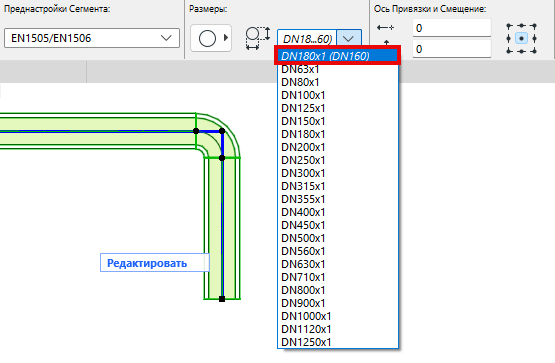Select bottom-center anchor point in reference grid
This screenshot has width=555, height=363.
click(521, 51)
